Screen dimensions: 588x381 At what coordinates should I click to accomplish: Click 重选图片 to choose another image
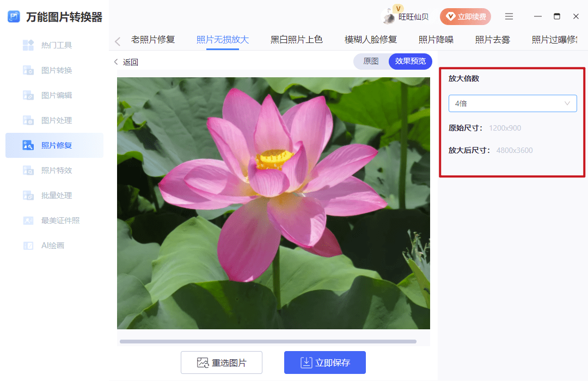click(x=222, y=362)
